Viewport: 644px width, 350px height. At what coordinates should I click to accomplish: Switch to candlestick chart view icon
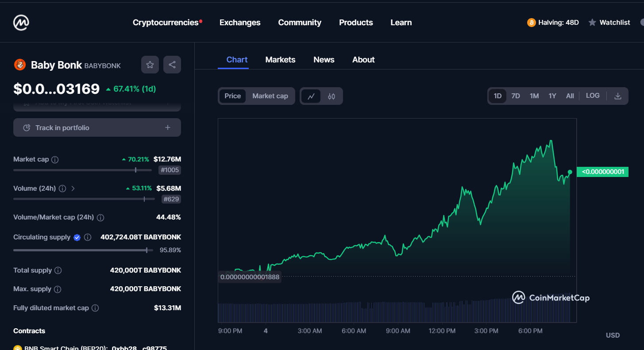click(x=332, y=96)
